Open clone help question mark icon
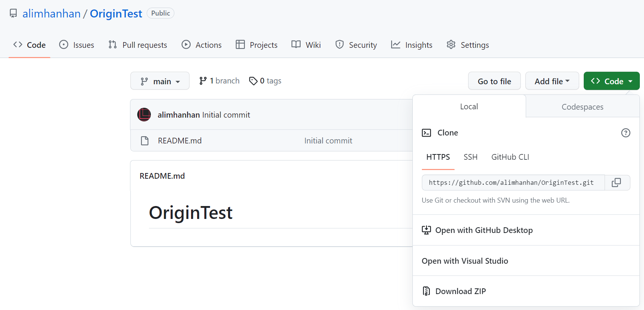The height and width of the screenshot is (310, 644). point(626,133)
